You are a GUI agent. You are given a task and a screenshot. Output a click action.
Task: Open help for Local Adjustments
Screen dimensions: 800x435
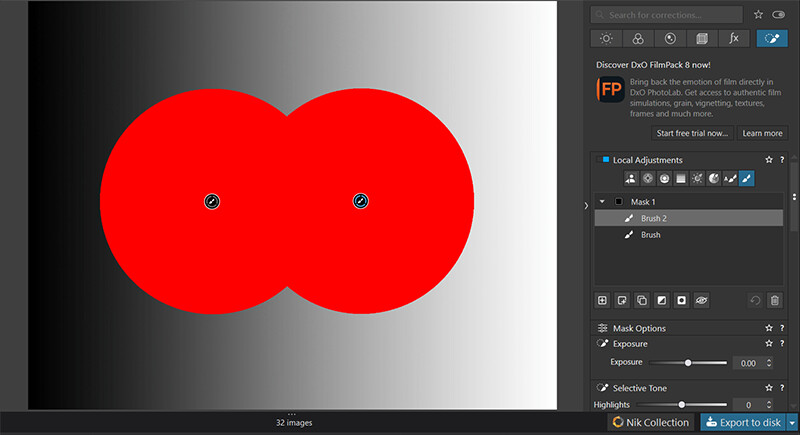coord(782,160)
